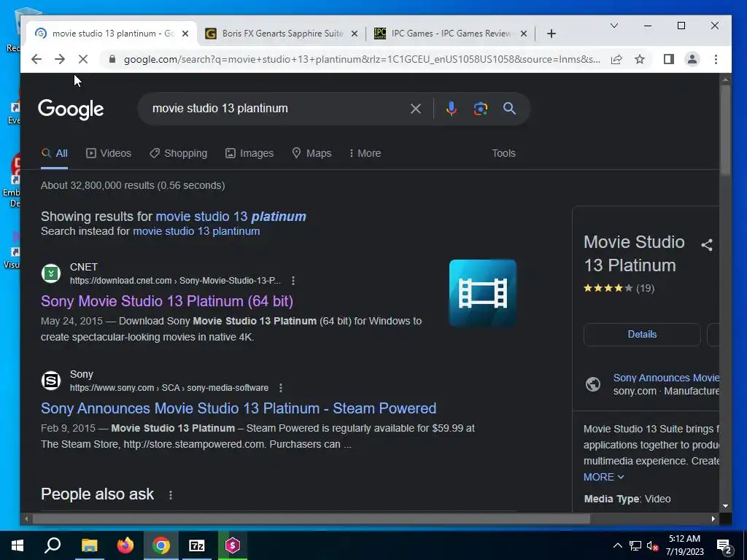Click the vertical scrollbar thumb
This screenshot has height=560, width=747.
click(725, 130)
